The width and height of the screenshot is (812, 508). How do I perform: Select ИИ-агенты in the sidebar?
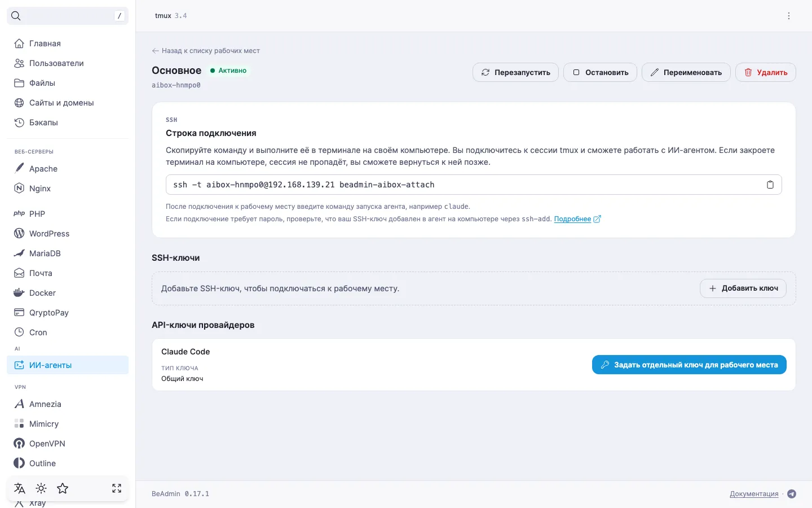(68, 365)
